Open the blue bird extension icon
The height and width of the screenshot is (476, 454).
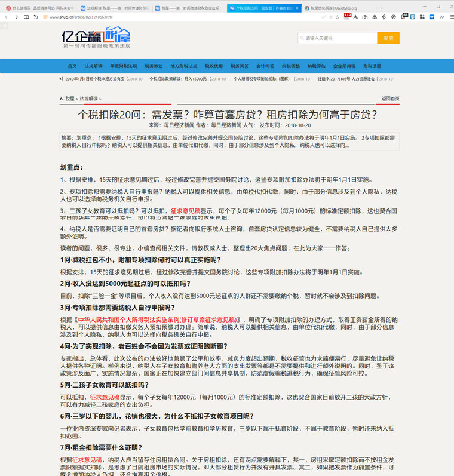(432, 17)
